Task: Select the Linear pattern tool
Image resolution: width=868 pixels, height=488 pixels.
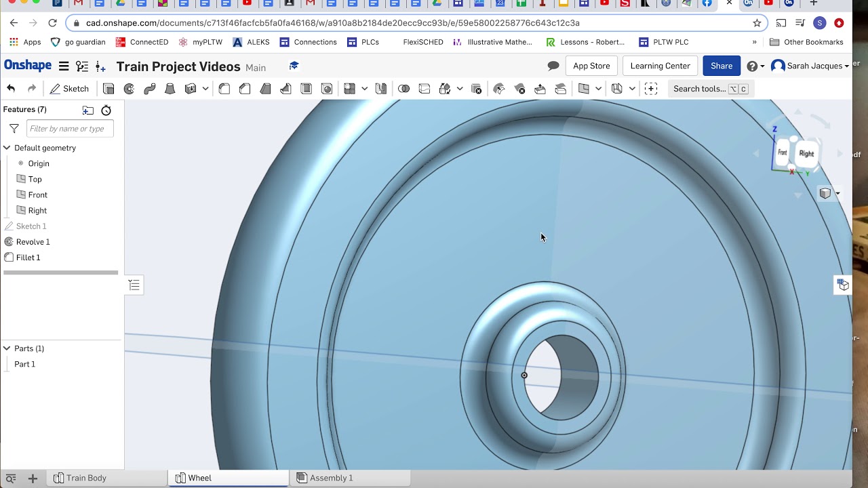Action: (x=350, y=89)
